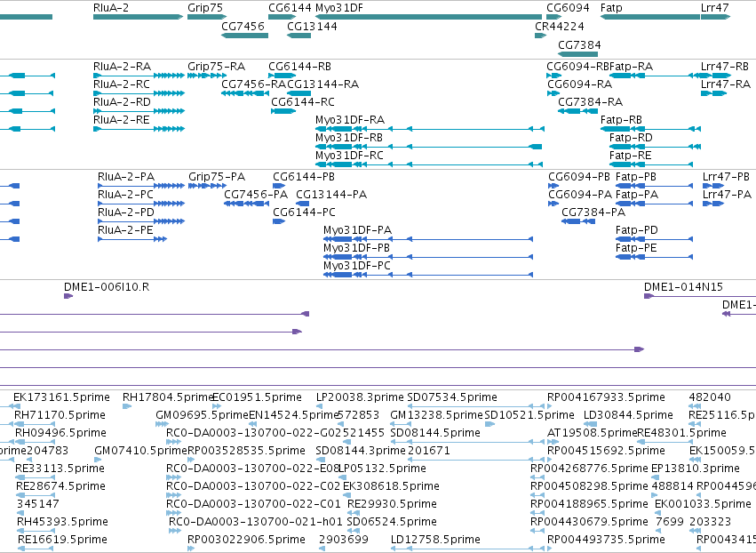Open the Myo31DF-RB transcript label
The width and height of the screenshot is (756, 553).
click(x=349, y=138)
